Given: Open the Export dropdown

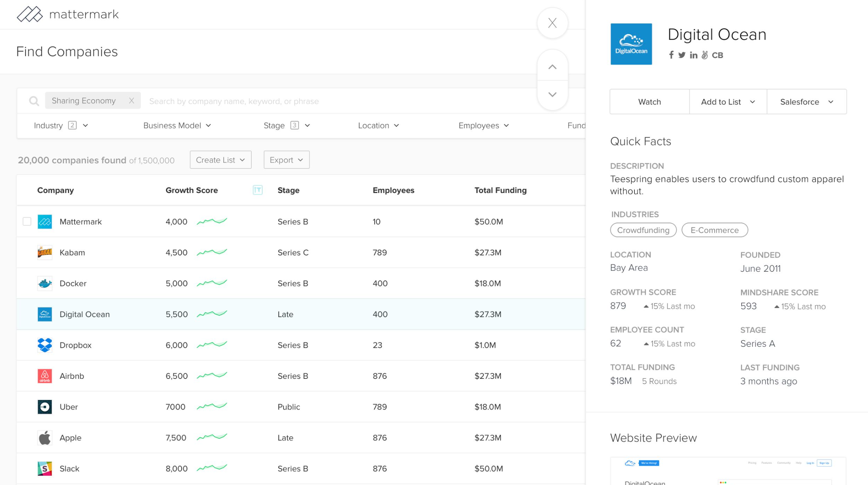Looking at the screenshot, I should pyautogui.click(x=286, y=160).
